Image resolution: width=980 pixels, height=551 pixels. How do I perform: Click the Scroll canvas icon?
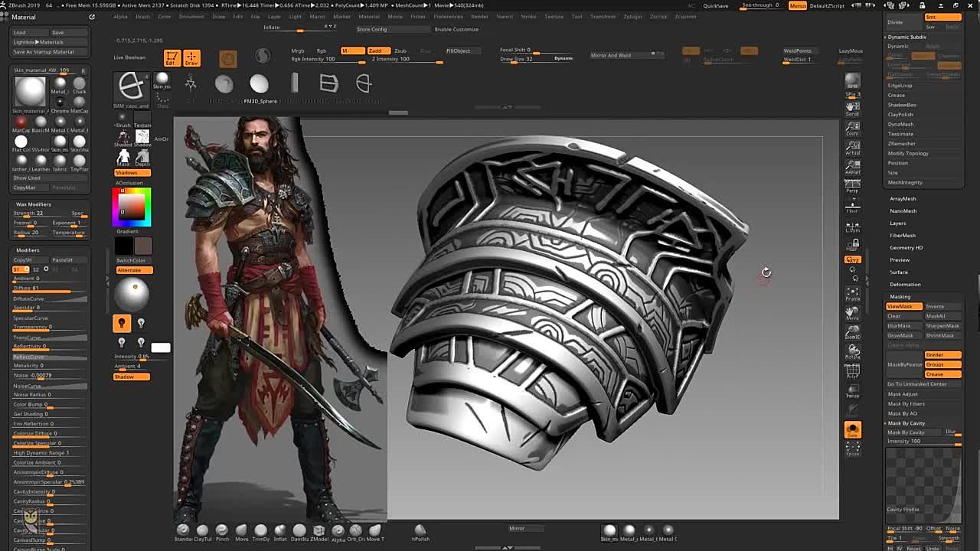(852, 108)
